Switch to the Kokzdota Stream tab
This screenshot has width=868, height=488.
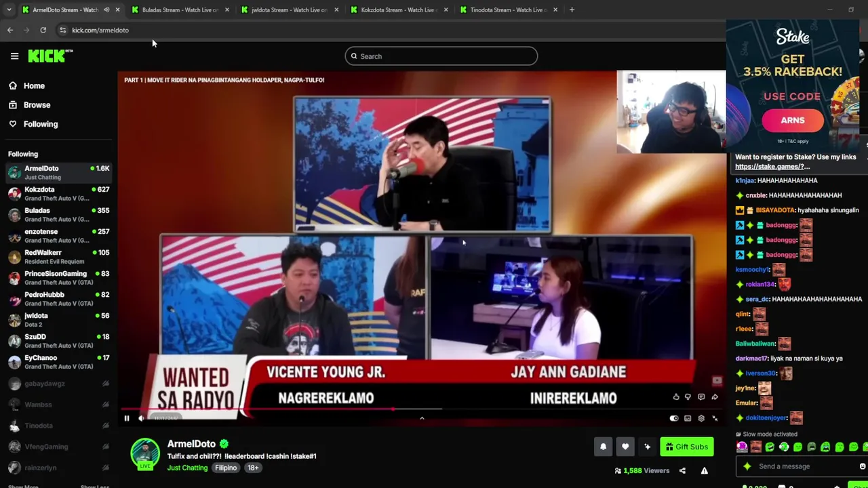[x=399, y=10]
